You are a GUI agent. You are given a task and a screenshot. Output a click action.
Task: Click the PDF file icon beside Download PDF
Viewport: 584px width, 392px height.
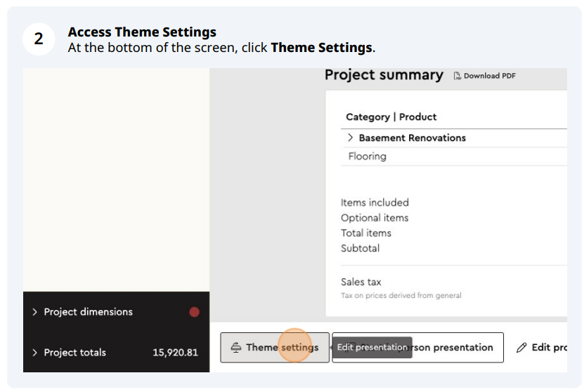tap(457, 76)
